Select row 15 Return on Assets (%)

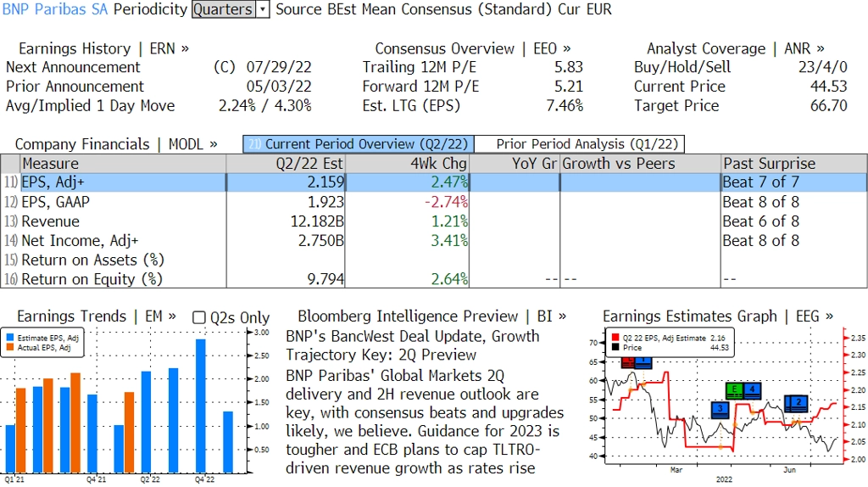(x=433, y=260)
